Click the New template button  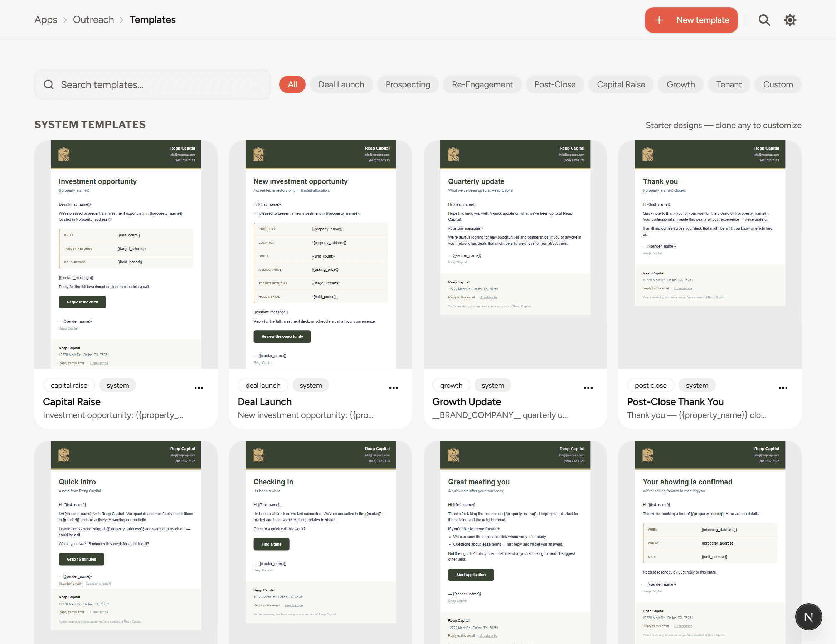(x=691, y=20)
